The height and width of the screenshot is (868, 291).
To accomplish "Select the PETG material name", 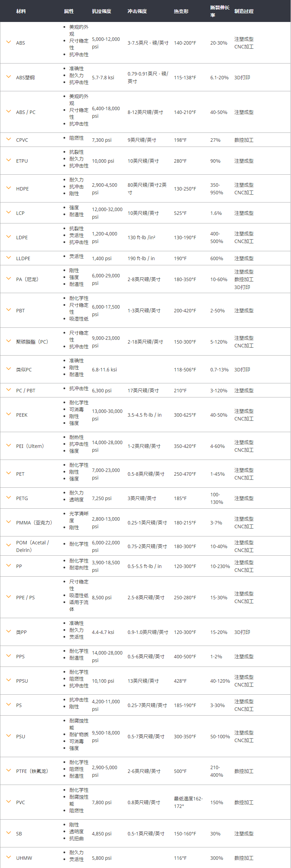I will [x=22, y=498].
